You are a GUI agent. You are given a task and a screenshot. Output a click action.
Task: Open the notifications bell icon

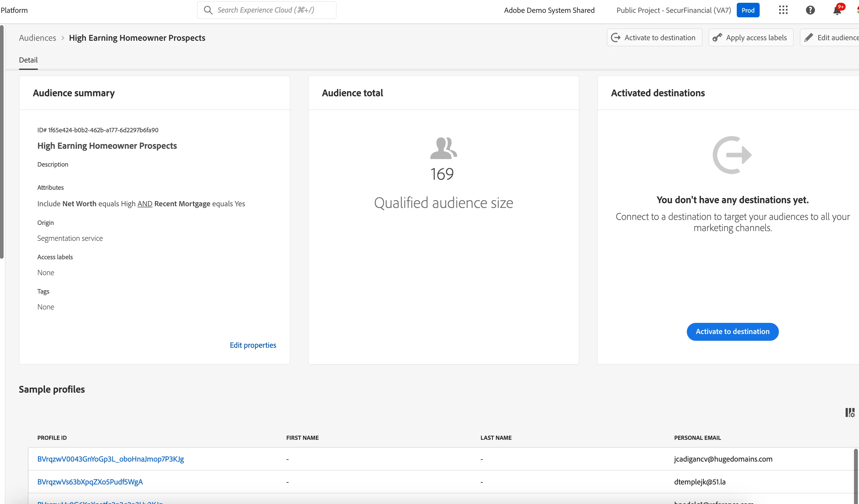point(837,10)
